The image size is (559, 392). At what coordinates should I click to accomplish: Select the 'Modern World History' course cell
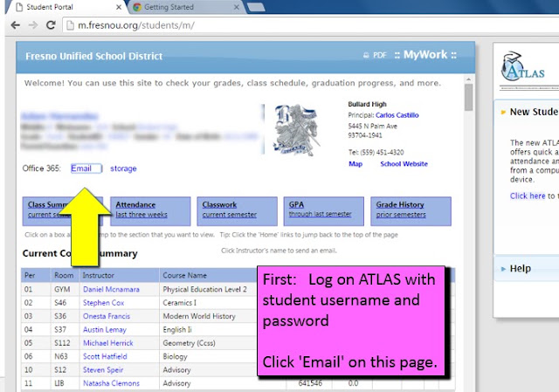(199, 316)
